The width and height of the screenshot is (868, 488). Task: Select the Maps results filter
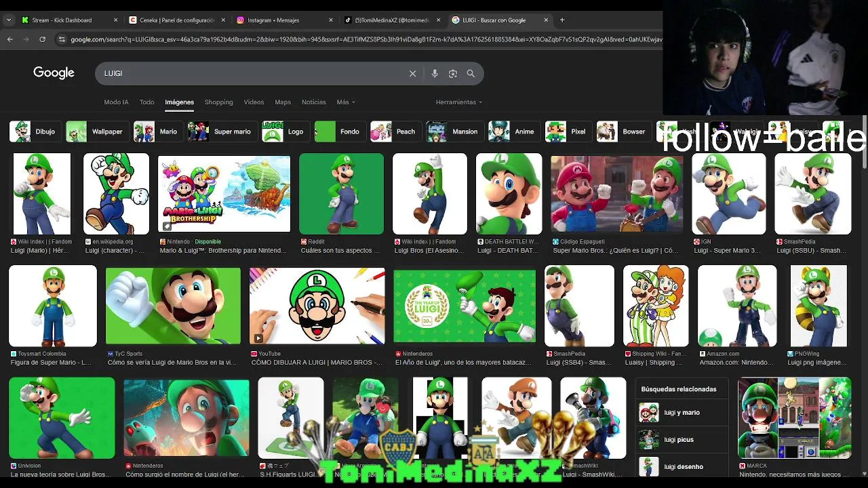283,102
